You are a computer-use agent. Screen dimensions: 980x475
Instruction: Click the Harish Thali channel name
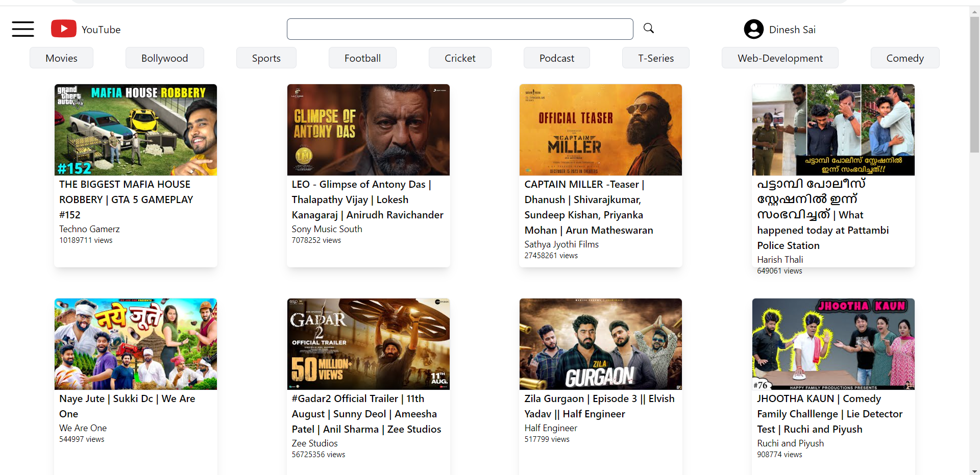point(780,260)
